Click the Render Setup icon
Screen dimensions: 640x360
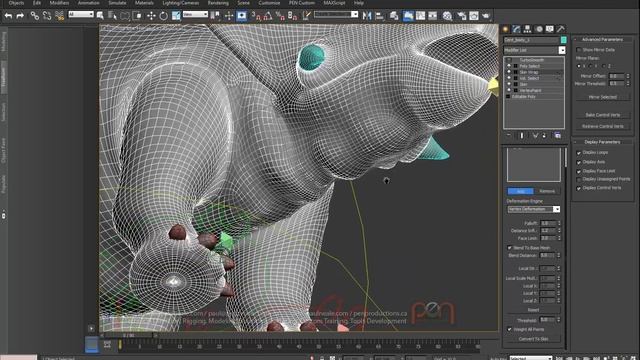point(461,16)
